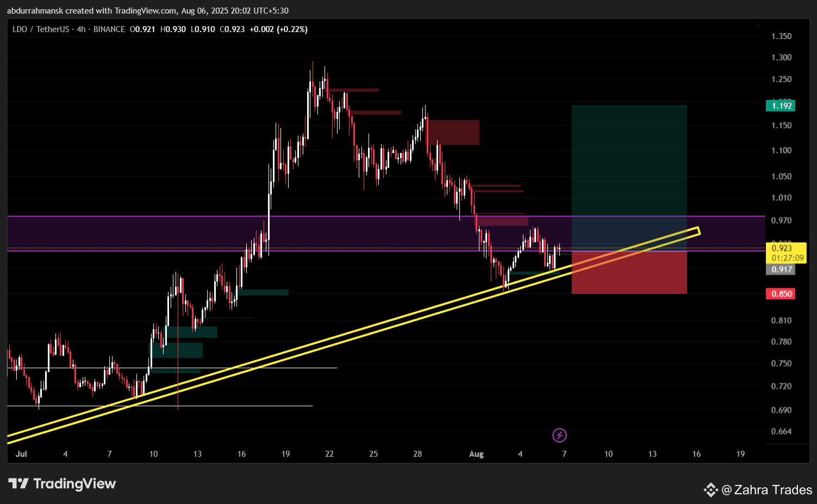Click the Jul label on the time axis

pyautogui.click(x=21, y=454)
